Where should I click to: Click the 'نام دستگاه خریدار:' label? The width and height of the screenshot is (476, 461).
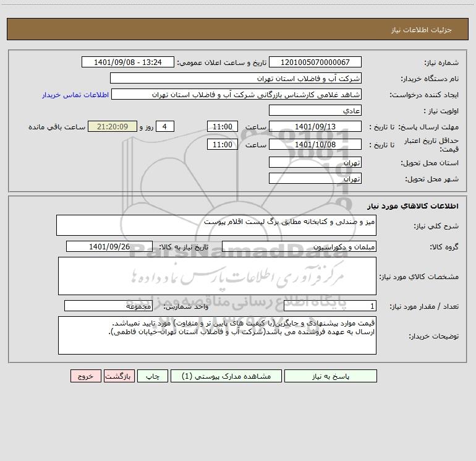430,79
